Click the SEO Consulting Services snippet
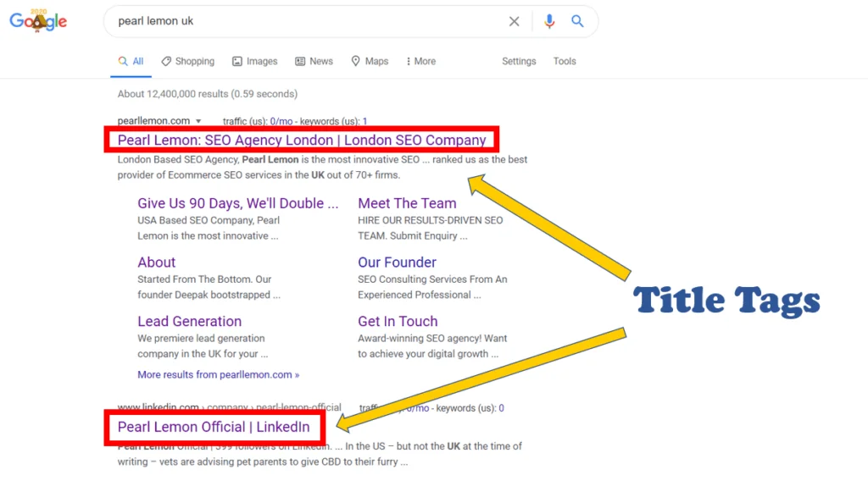 point(432,287)
